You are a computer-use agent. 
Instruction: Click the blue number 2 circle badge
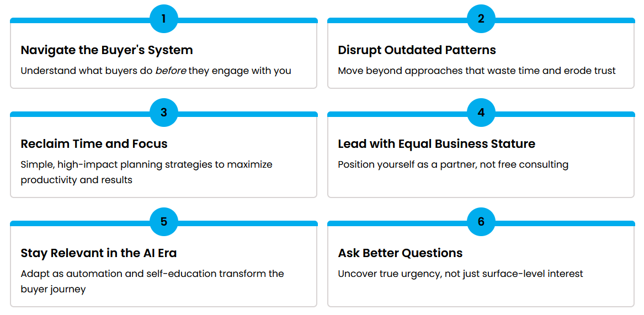coord(481,19)
